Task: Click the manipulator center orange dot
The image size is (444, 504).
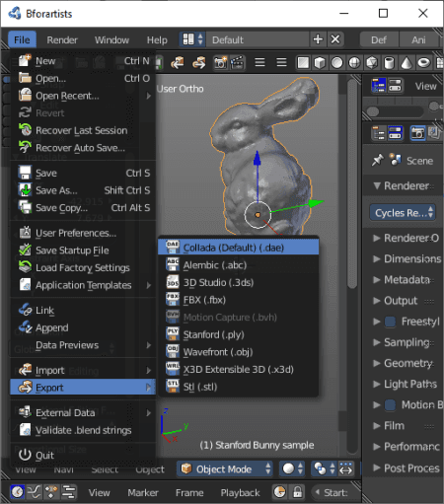Action: pos(258,215)
